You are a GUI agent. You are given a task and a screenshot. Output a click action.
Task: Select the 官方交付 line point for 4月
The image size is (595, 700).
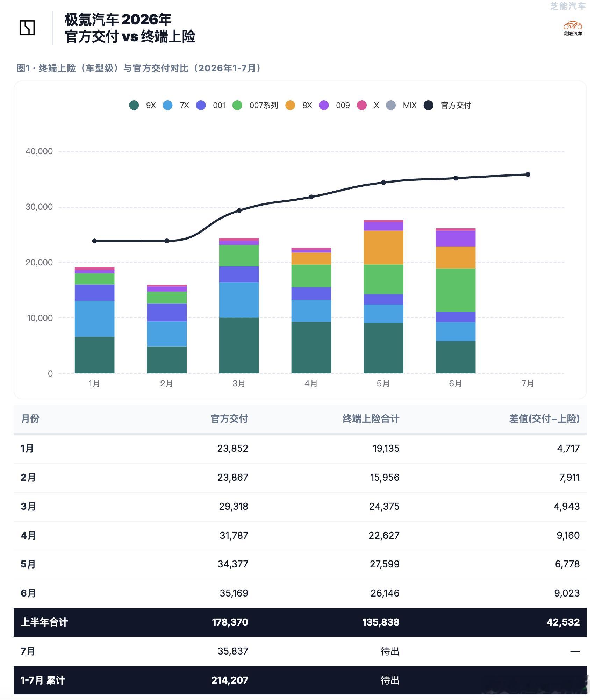311,197
